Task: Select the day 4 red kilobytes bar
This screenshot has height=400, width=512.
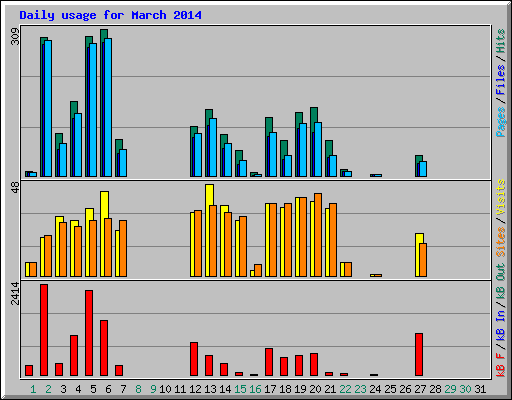Action: [x=74, y=356]
